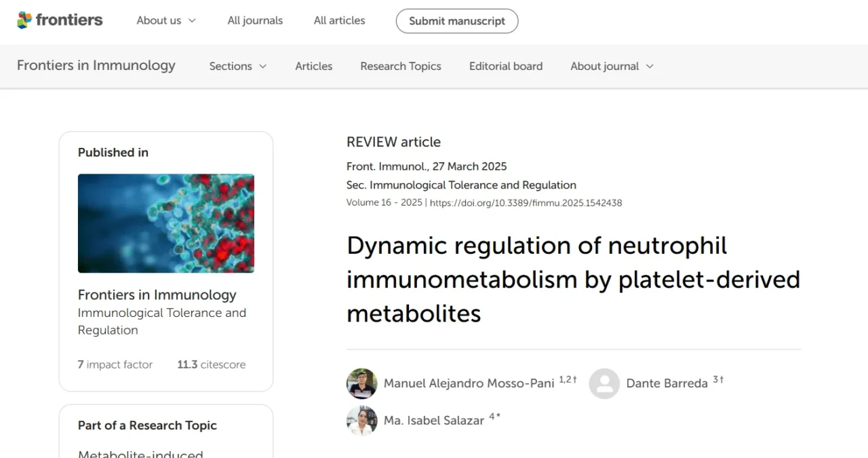Open author Manuel Alejandro Mosso-Pani
This screenshot has height=458, width=868.
[469, 383]
